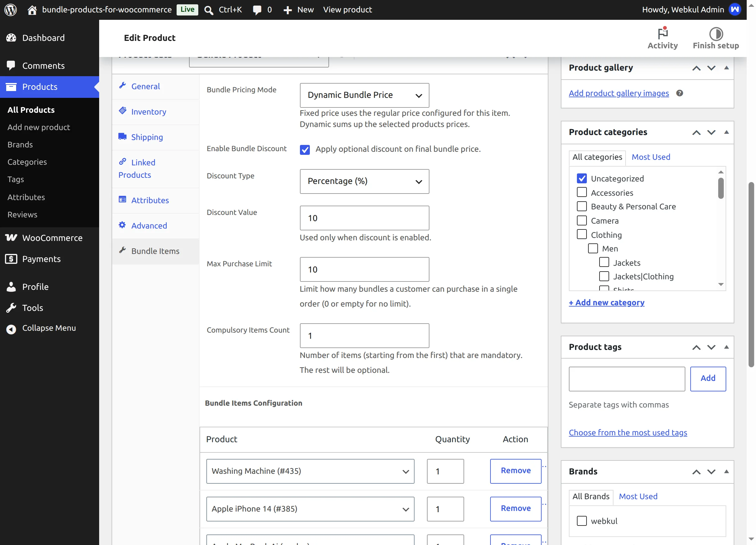Click the Profile person icon

point(11,286)
